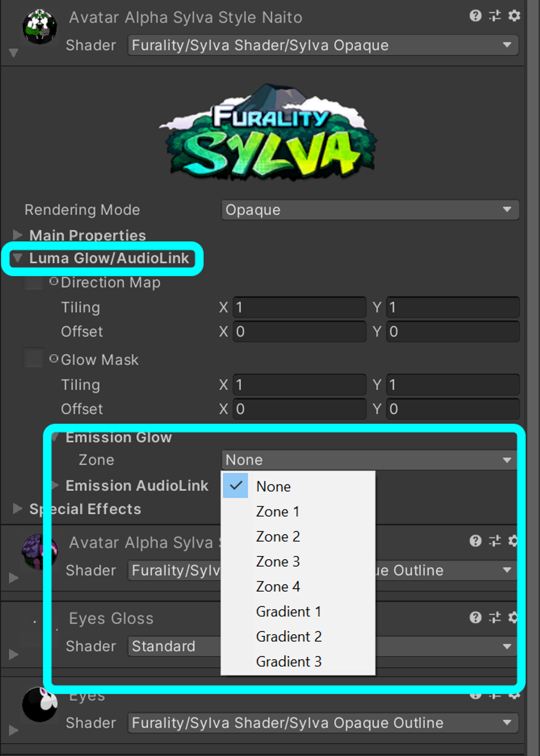Expand the Main Properties section
Viewport: 540px width, 756px height.
17,235
